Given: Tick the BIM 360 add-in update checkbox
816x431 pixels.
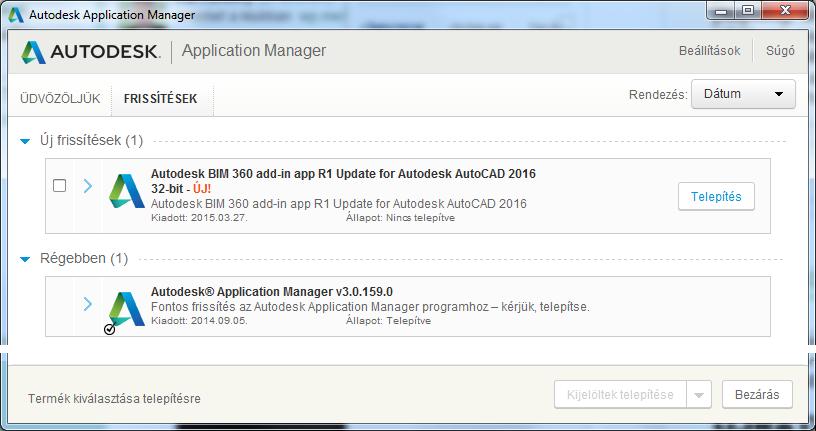Looking at the screenshot, I should click(59, 185).
